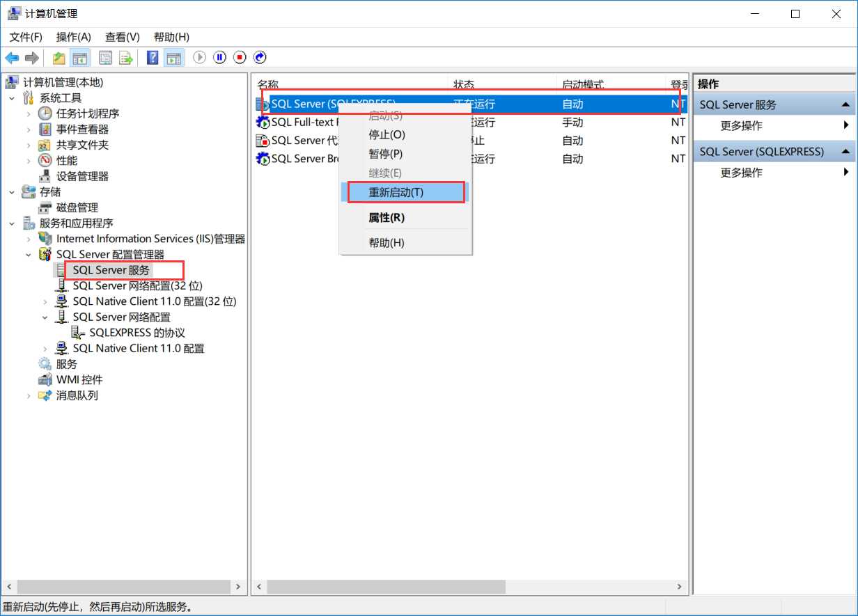Collapse the 服务和应用程序 tree node
858x616 pixels.
click(12, 223)
